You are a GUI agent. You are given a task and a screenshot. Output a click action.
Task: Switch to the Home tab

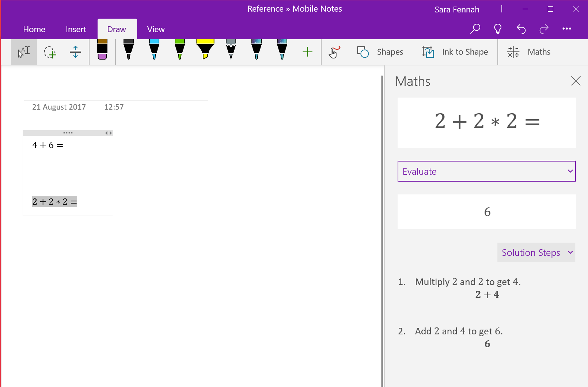(x=34, y=29)
